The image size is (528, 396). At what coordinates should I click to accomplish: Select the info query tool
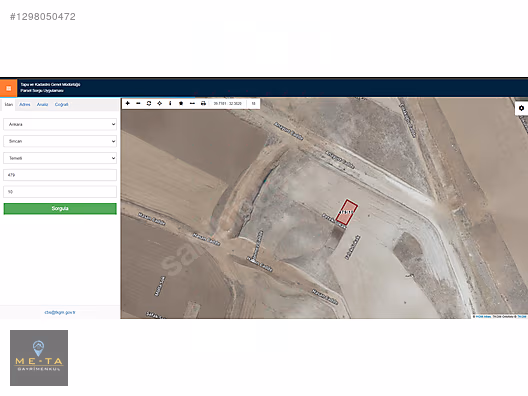(170, 103)
